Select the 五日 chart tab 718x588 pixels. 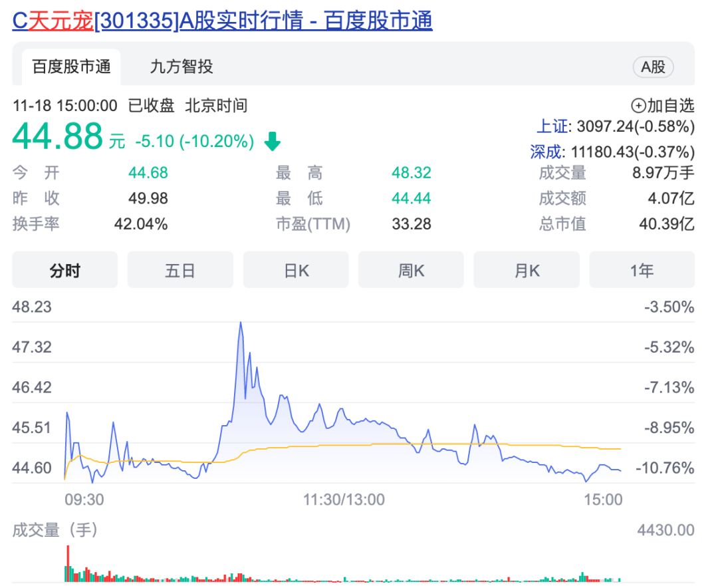point(180,271)
